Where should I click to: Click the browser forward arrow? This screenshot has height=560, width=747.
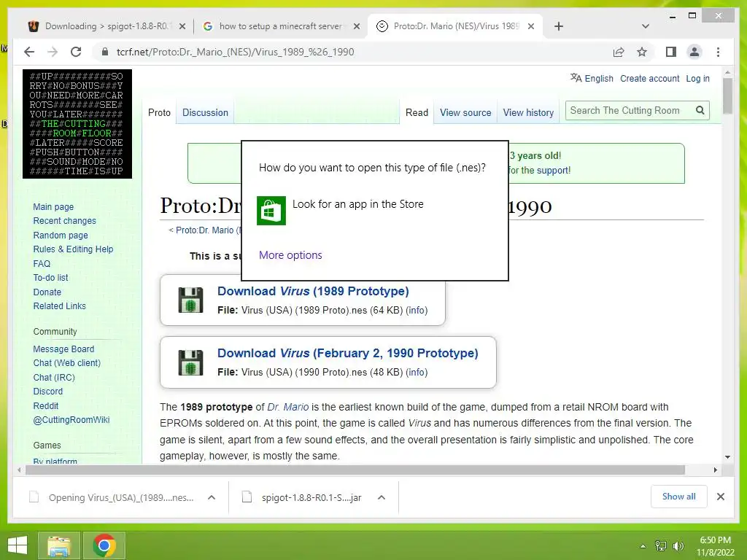tap(53, 52)
